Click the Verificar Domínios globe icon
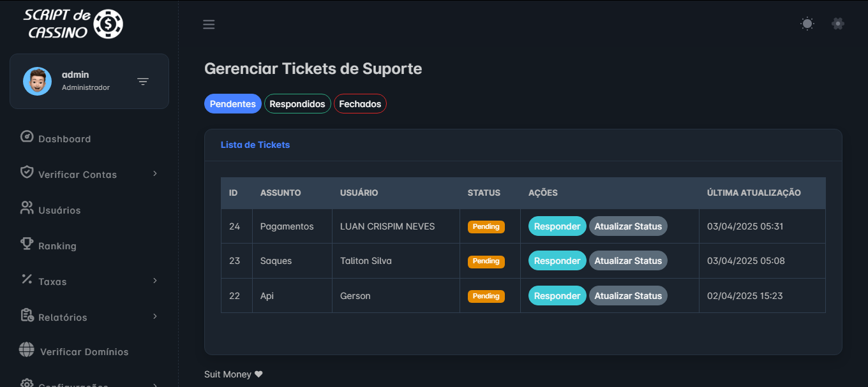Viewport: 868px width, 387px height. point(27,350)
